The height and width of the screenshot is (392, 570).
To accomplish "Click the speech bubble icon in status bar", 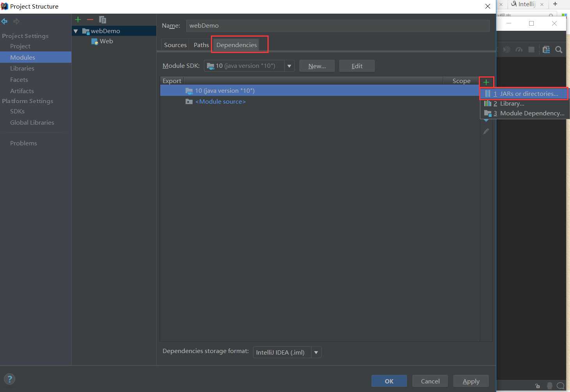I will pyautogui.click(x=561, y=386).
